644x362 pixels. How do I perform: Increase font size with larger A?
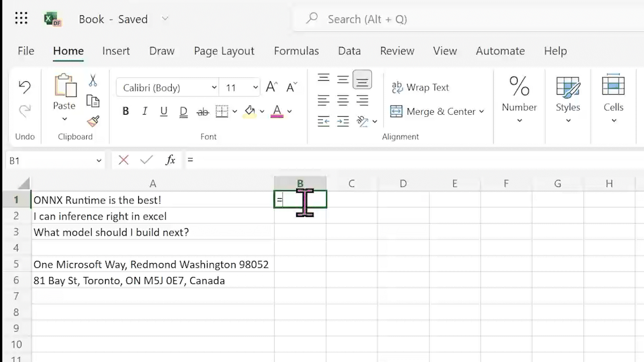pos(272,87)
